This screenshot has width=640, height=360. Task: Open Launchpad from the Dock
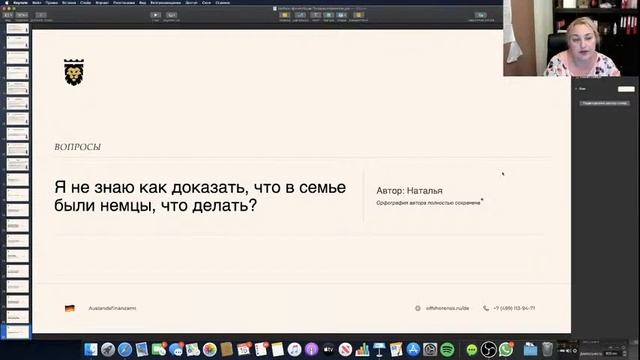108,350
